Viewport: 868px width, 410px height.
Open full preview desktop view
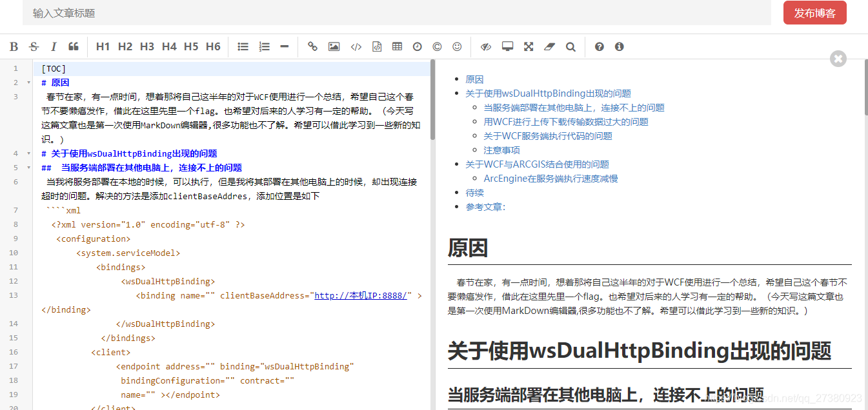508,46
